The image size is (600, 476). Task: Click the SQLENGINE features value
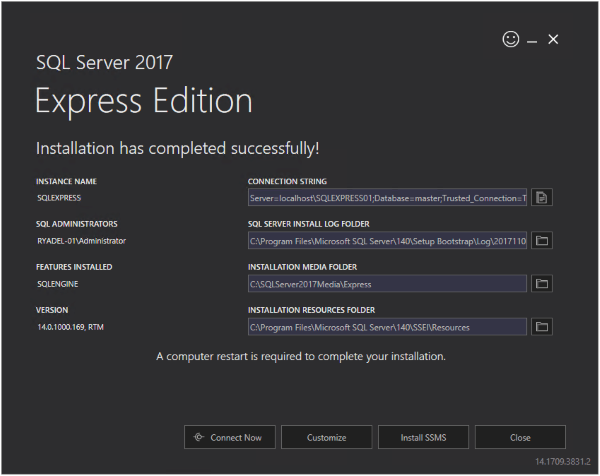tap(57, 284)
